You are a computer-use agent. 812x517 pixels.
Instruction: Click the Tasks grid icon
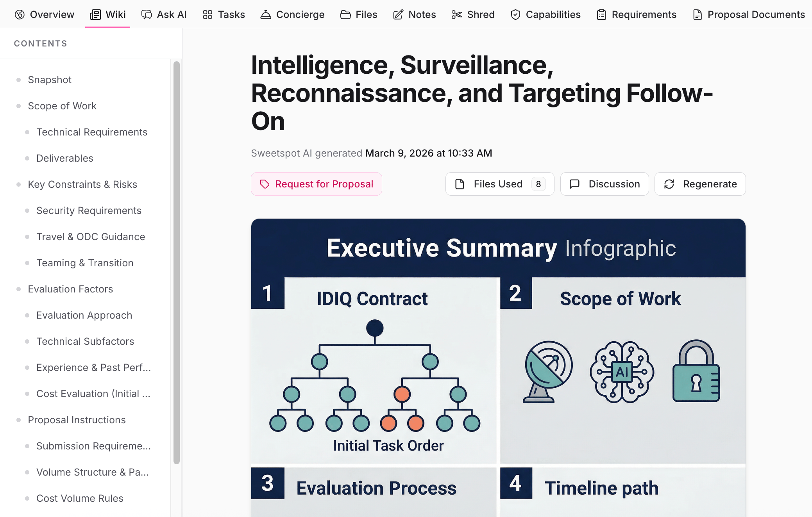coord(207,15)
